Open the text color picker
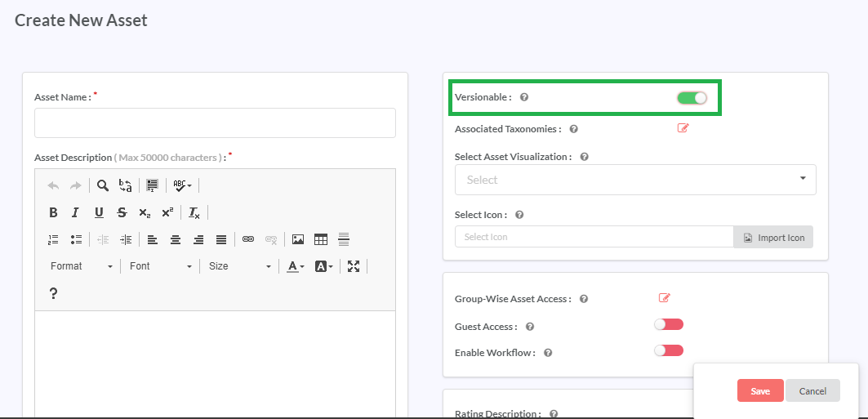This screenshot has height=419, width=868. point(296,266)
